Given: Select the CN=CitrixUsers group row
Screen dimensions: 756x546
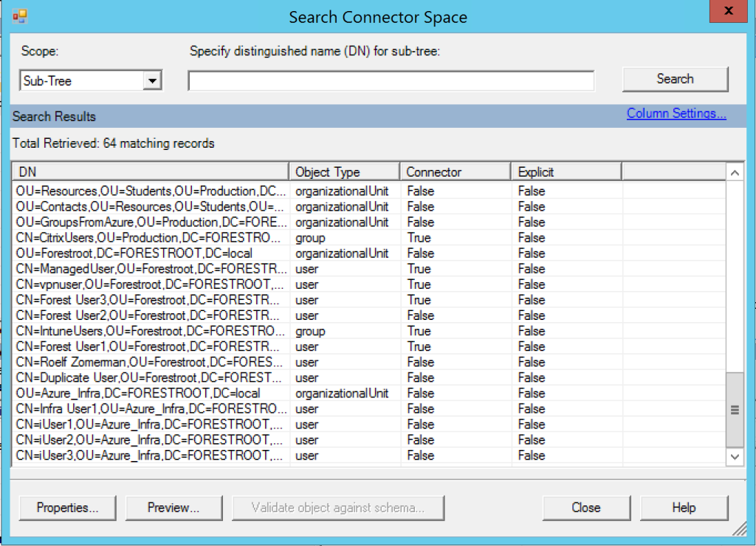Looking at the screenshot, I should (369, 238).
